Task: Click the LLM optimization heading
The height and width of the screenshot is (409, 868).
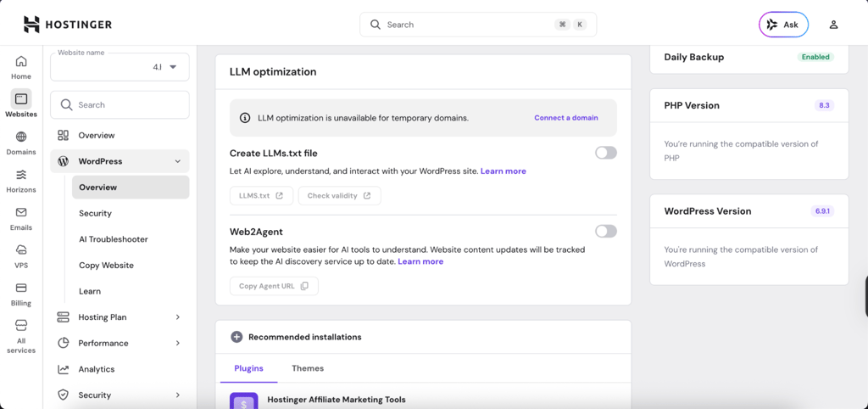Action: pos(273,72)
